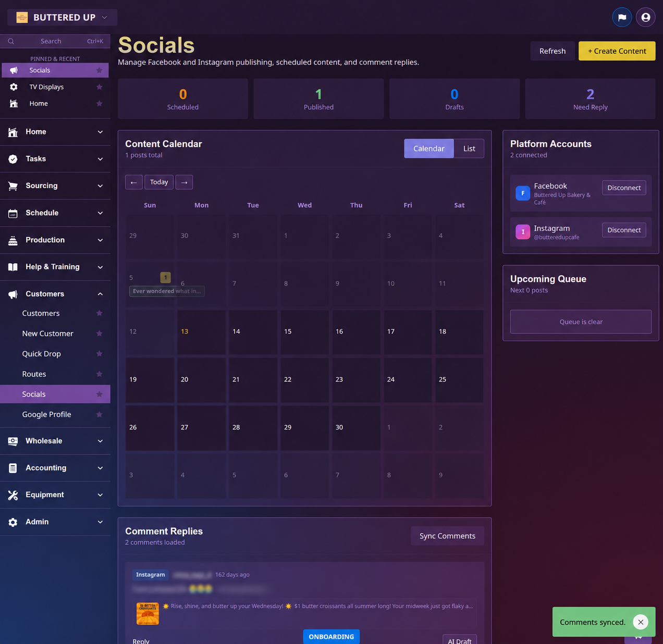Image resolution: width=663 pixels, height=644 pixels.
Task: Open Google Profile in sidebar
Action: [47, 414]
